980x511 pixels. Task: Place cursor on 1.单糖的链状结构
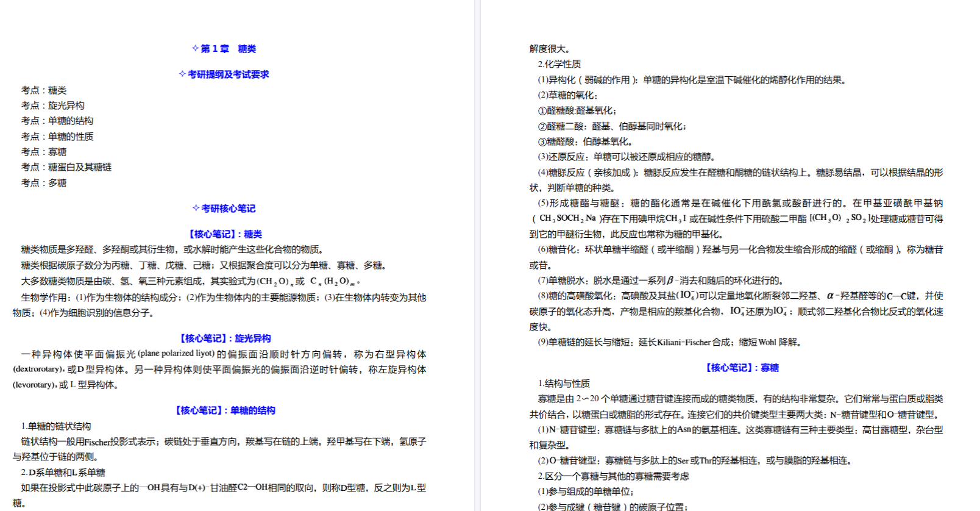coord(55,426)
